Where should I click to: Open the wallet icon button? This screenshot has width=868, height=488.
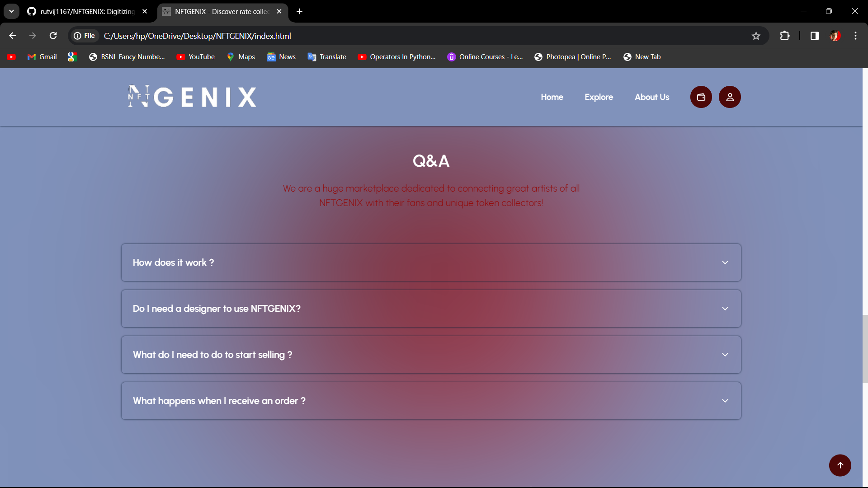701,97
